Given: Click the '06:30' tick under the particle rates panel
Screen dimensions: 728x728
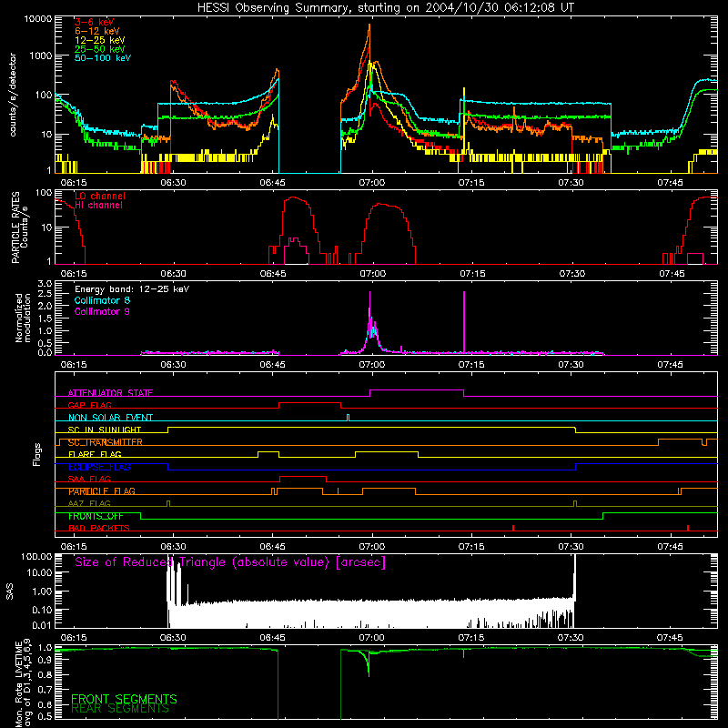Looking at the screenshot, I should [173, 274].
